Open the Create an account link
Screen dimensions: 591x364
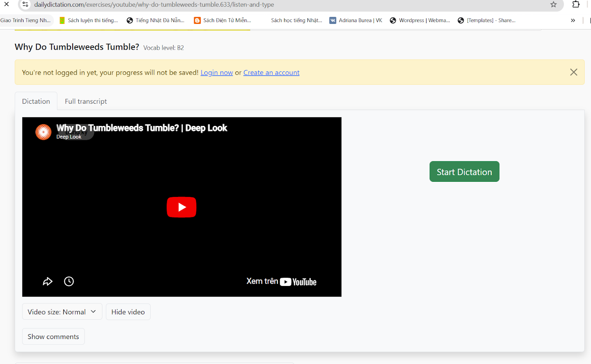[271, 73]
